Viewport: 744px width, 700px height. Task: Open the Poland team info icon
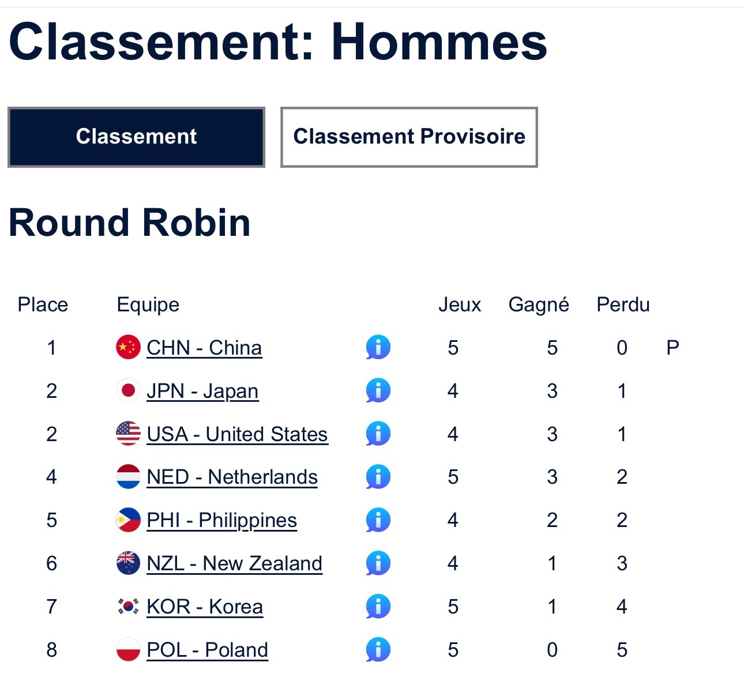pos(378,650)
